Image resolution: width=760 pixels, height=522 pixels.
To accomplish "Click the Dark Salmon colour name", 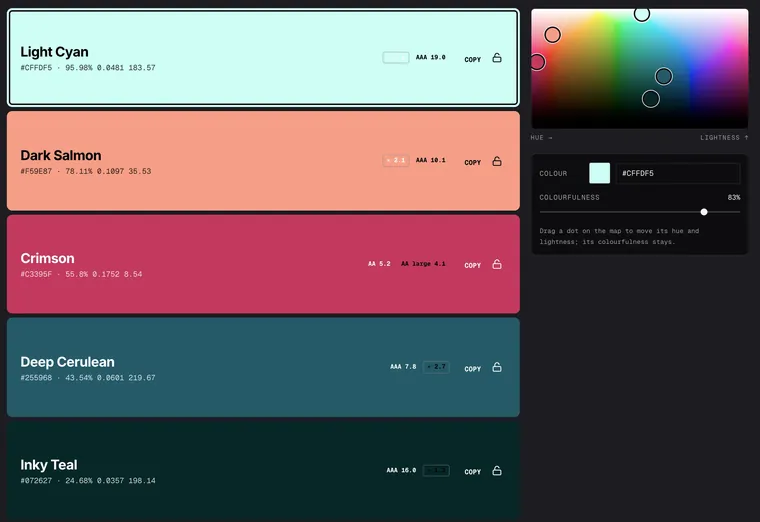I will pos(61,155).
